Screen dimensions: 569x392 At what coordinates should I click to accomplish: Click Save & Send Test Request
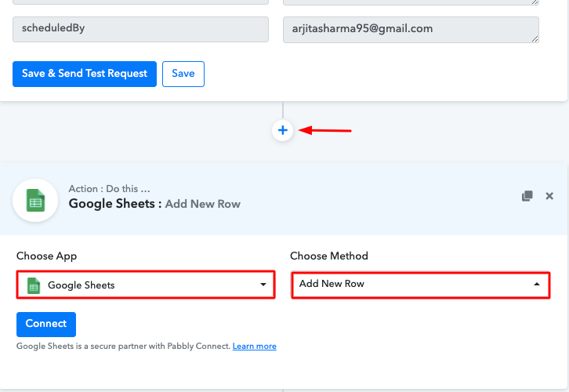tap(85, 74)
